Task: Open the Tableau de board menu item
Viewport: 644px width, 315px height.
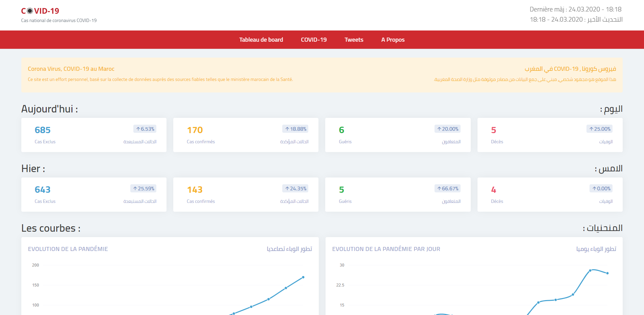Action: pyautogui.click(x=261, y=40)
